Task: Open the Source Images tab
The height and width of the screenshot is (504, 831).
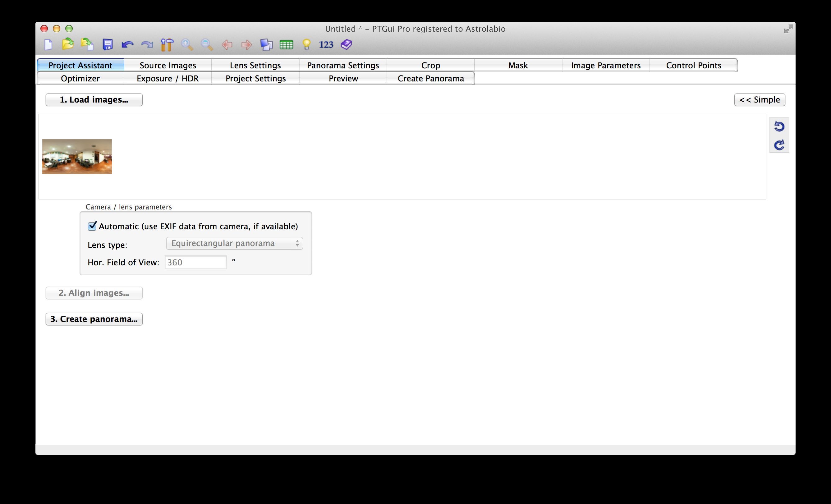Action: (x=168, y=65)
